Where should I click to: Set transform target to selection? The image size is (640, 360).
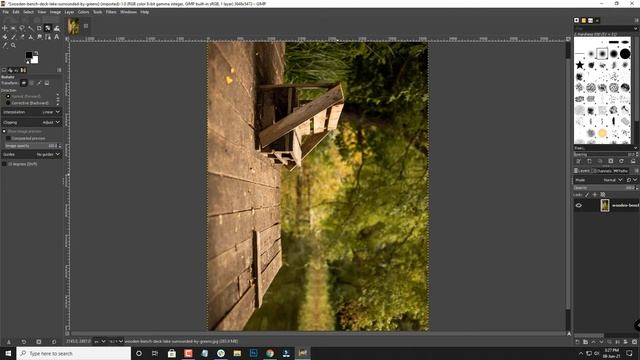(32, 83)
